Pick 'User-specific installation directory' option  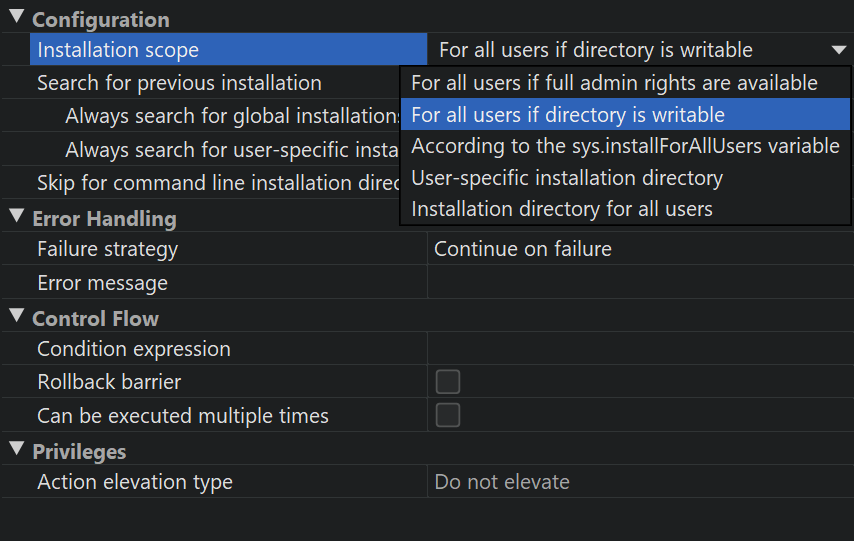(x=567, y=178)
